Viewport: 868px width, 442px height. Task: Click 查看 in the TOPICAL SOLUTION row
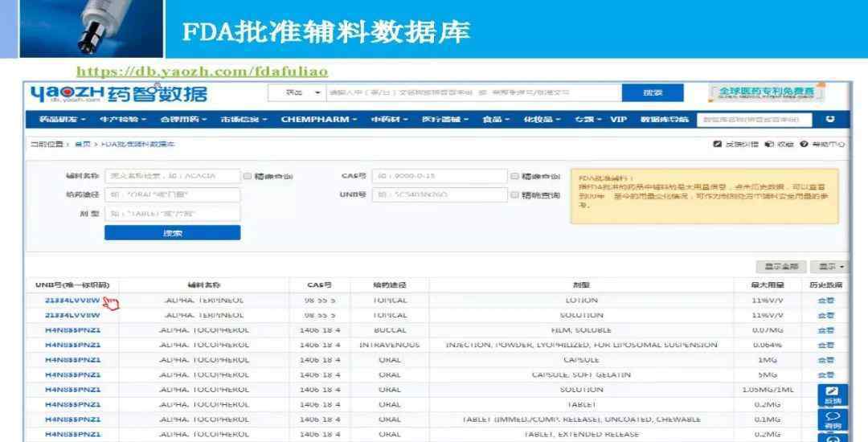click(x=825, y=315)
